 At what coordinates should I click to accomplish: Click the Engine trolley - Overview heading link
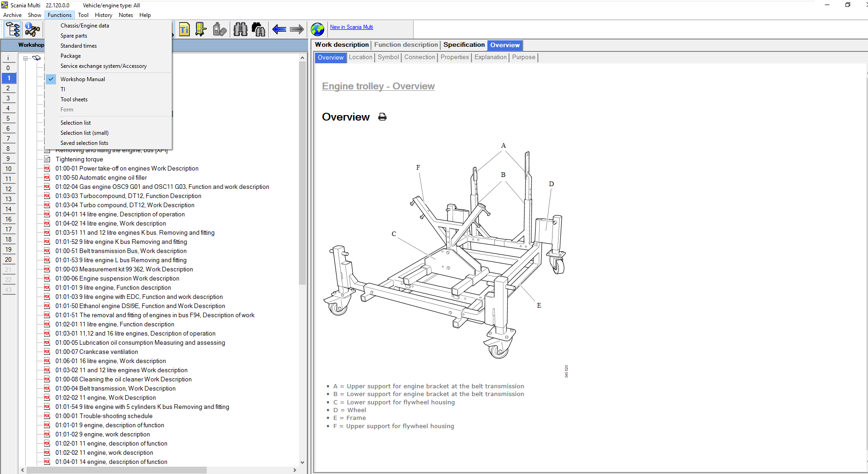[378, 86]
